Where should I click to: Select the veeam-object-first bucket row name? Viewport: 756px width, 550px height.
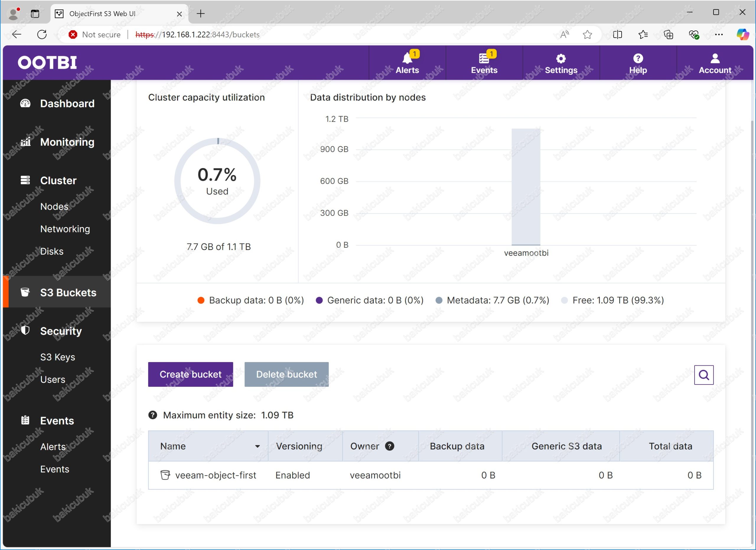(x=216, y=475)
